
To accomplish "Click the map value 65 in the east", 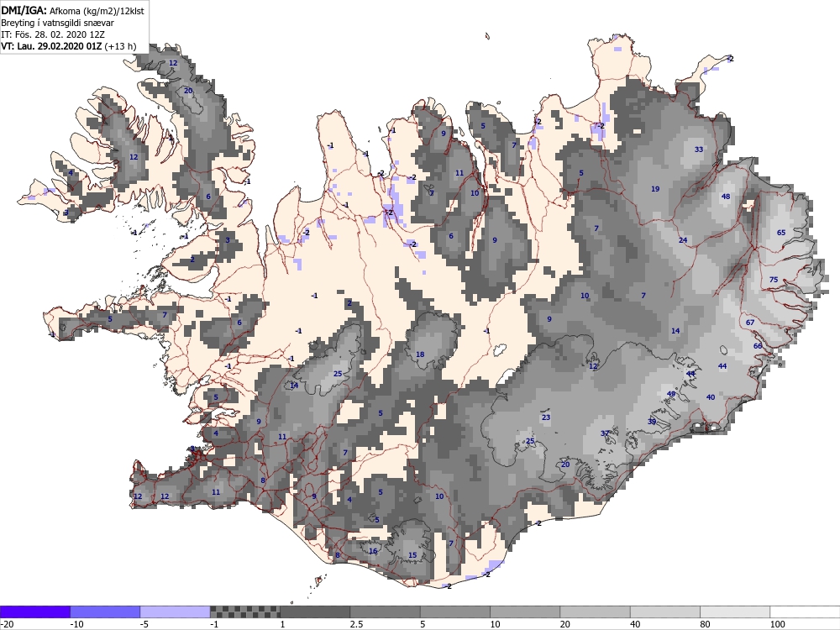I will [x=781, y=233].
